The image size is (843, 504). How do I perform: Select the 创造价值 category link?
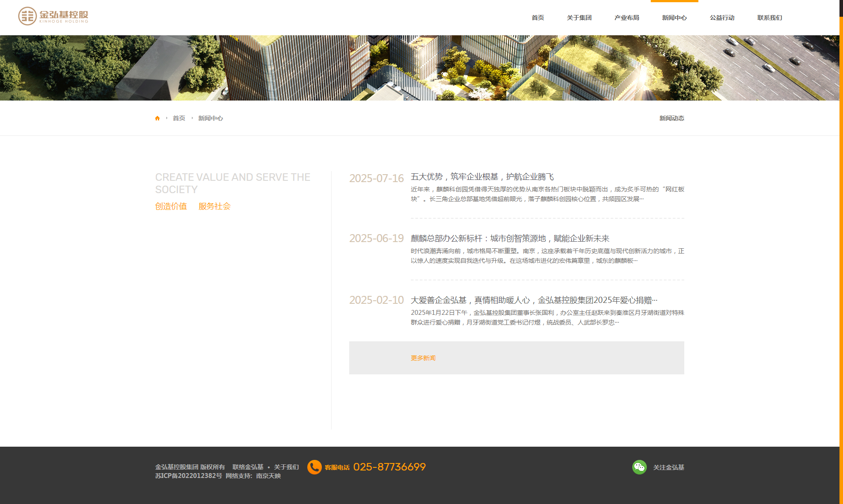pos(171,206)
